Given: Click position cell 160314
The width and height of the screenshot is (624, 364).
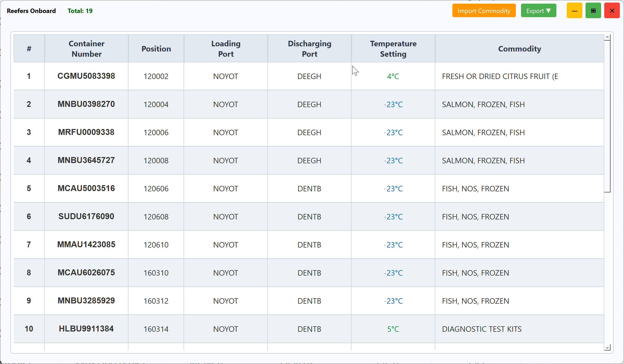Looking at the screenshot, I should [156, 329].
